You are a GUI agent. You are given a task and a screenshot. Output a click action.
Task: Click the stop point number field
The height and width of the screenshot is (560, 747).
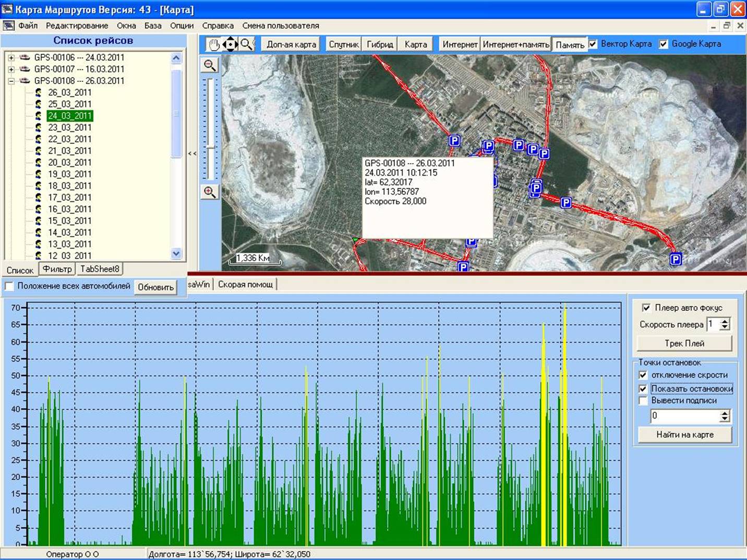[x=684, y=416]
